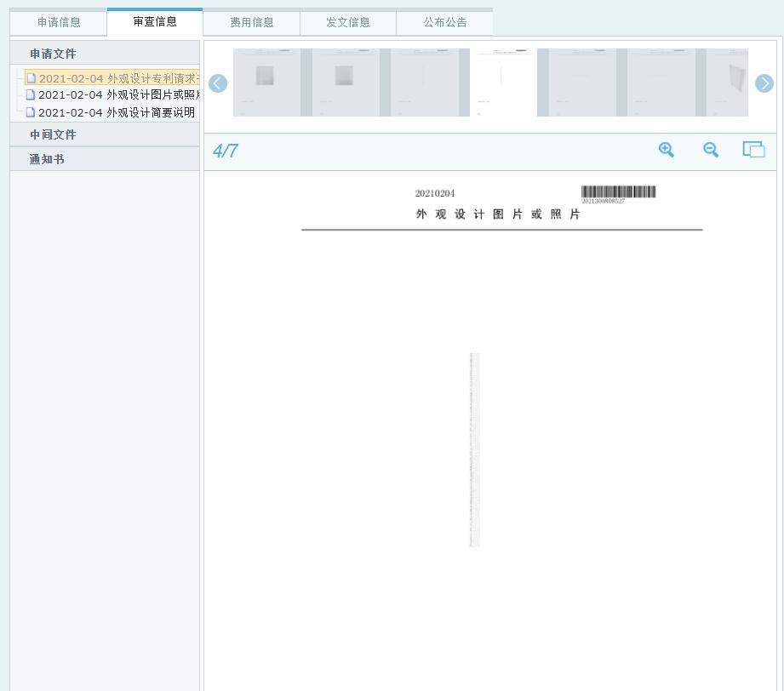Open the 发文信息 tab
Image resolution: width=784 pixels, height=691 pixels.
pyautogui.click(x=348, y=23)
